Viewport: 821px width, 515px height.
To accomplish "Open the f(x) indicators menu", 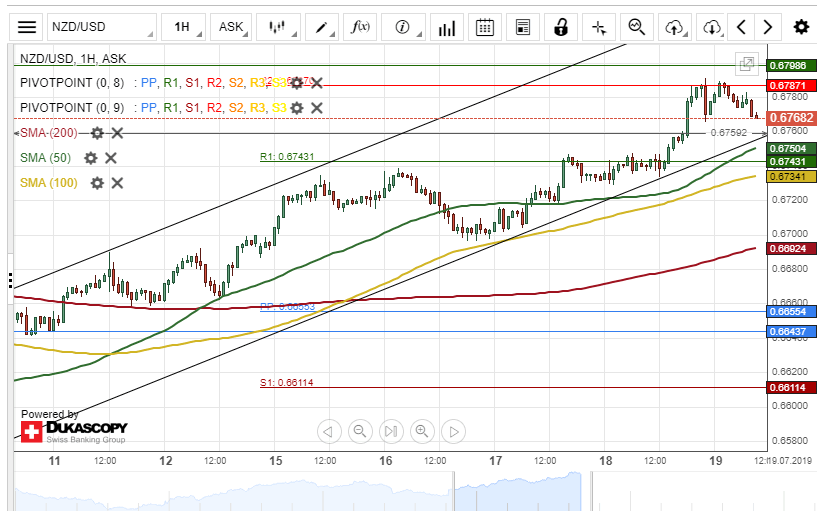I will coord(360,27).
